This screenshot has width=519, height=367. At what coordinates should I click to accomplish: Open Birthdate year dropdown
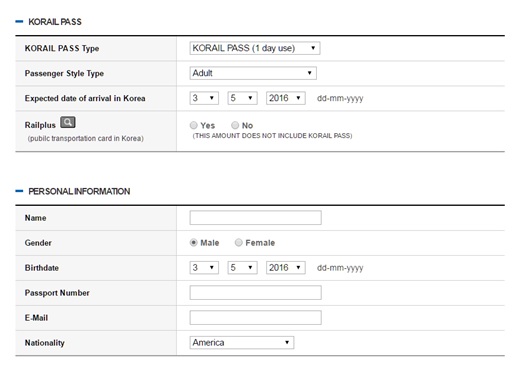pyautogui.click(x=286, y=268)
